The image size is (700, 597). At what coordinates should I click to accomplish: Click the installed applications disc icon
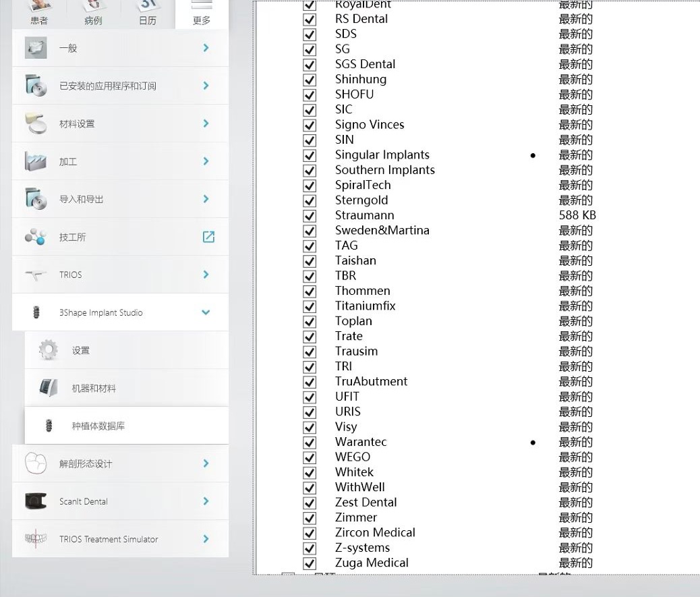pos(36,86)
